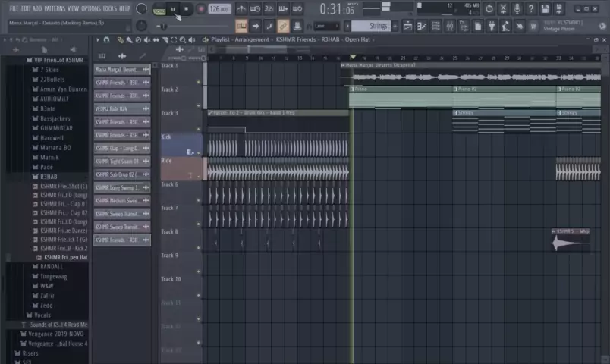Toggle the metronome icon
Viewport: 610px width, 364px height.
click(x=241, y=8)
